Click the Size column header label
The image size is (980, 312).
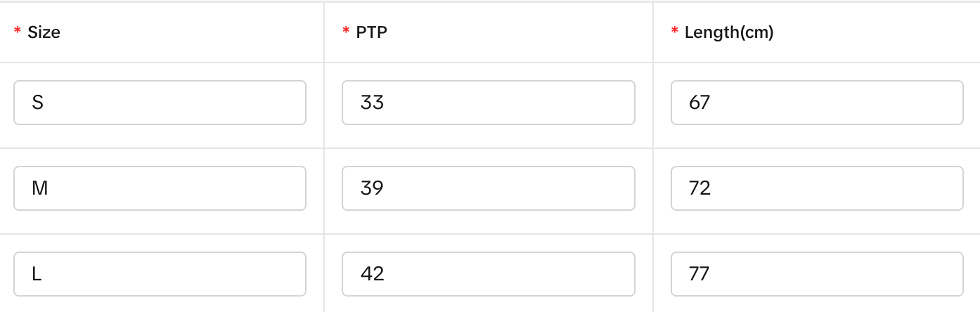[x=44, y=32]
